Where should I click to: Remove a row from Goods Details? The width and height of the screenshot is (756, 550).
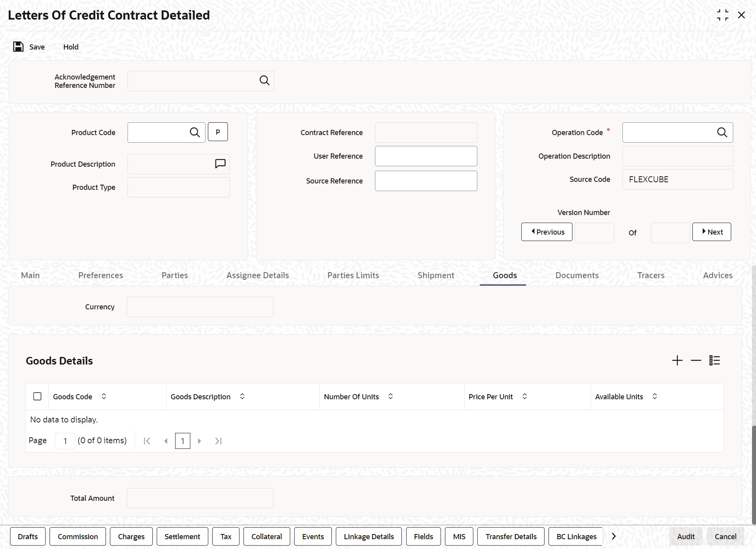(x=696, y=361)
